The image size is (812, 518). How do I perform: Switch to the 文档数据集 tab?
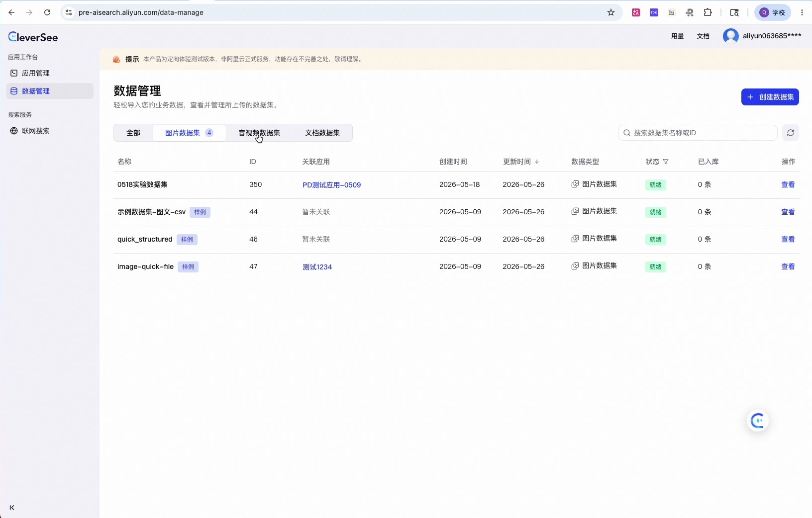(x=322, y=133)
